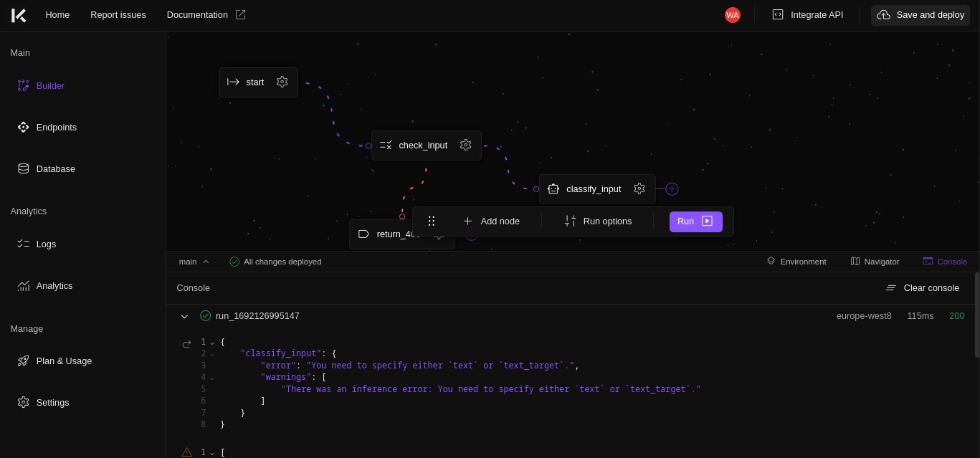Click Add node in toolbar
The image size is (980, 458).
(492, 221)
